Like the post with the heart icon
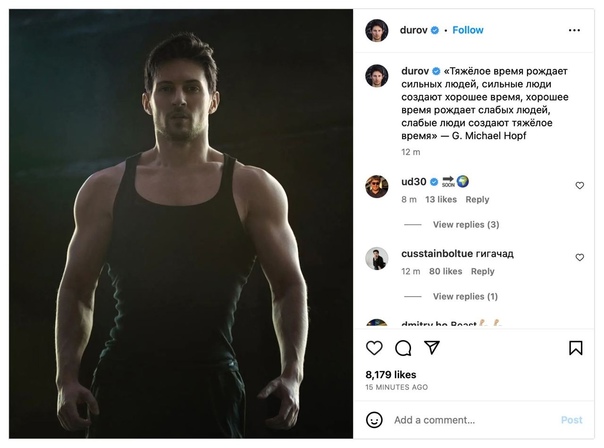Viewport: 604px width, 448px height. 375,348
